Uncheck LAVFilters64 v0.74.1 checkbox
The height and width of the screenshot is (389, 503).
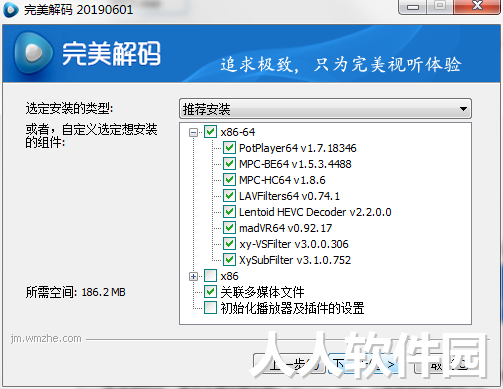229,196
